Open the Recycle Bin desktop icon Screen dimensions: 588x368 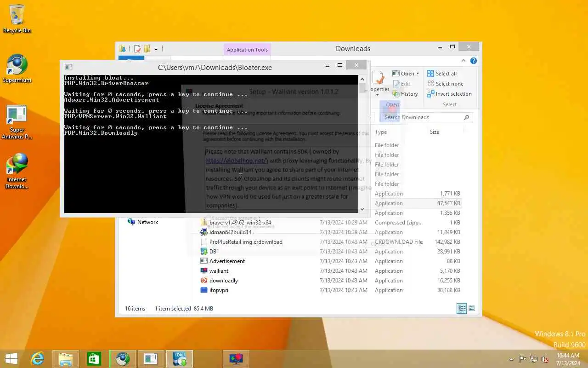17,19
